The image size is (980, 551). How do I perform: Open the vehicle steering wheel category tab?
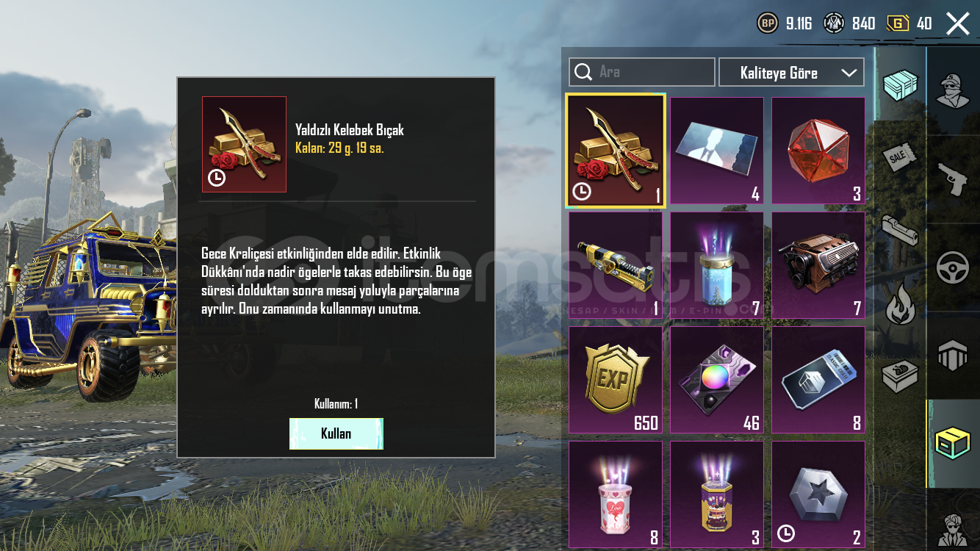pos(953,267)
